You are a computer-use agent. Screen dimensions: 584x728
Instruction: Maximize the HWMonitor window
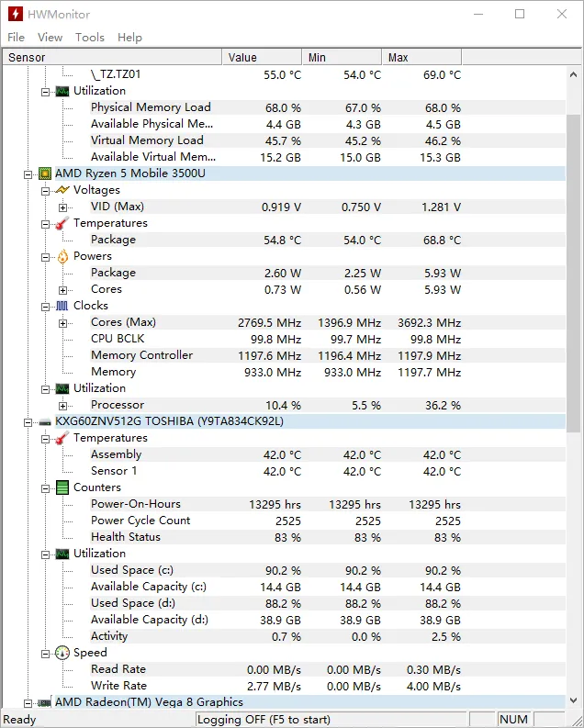(x=520, y=14)
